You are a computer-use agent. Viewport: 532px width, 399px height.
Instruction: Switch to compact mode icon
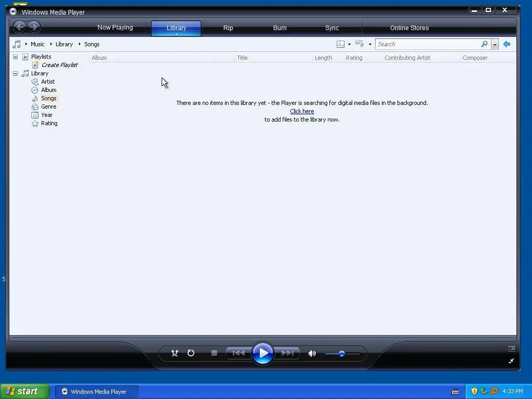511,361
